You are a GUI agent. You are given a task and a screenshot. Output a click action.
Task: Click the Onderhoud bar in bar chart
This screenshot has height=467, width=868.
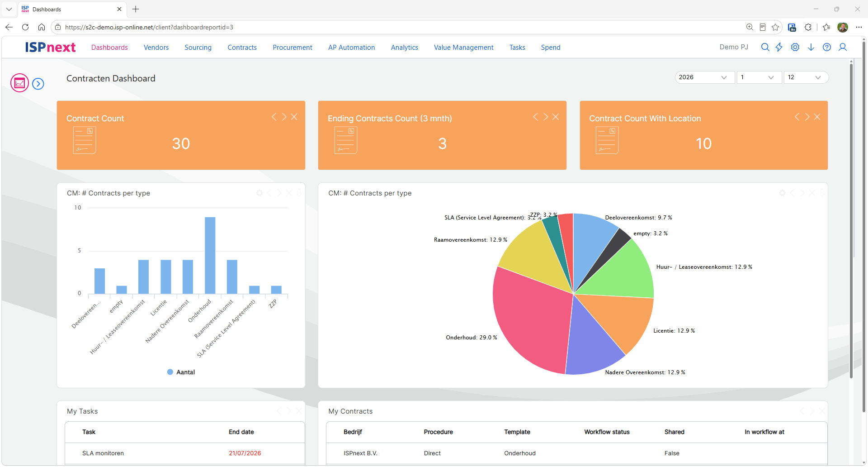(x=210, y=255)
